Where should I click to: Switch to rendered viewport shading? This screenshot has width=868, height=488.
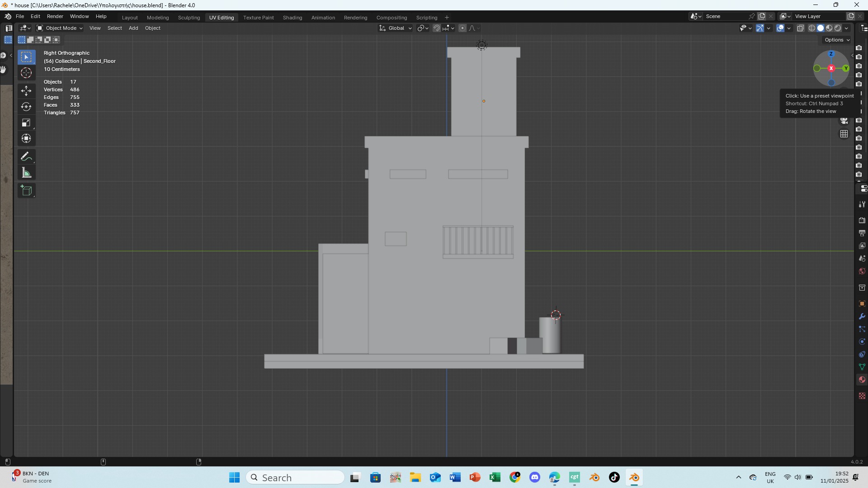point(838,28)
